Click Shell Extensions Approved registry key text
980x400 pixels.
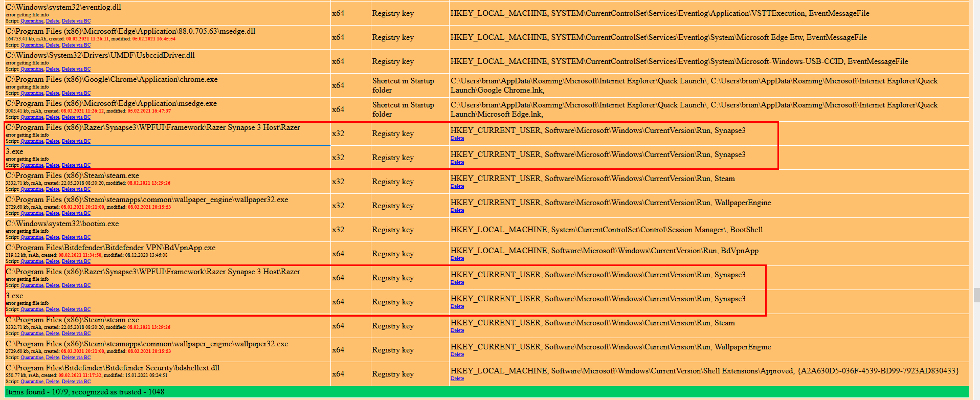[x=705, y=371]
